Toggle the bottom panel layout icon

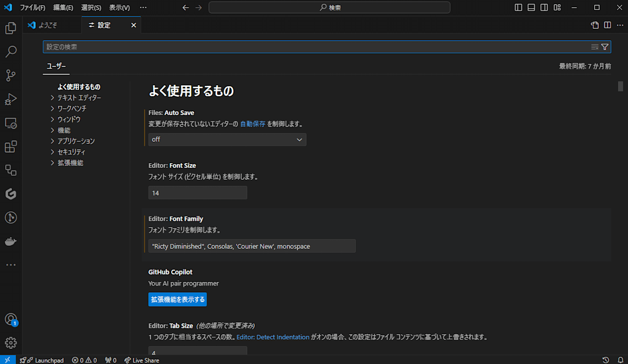coord(531,7)
